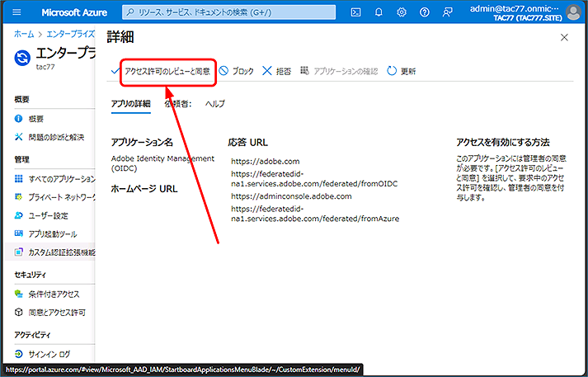Click the 拒否 toolbar button

277,71
